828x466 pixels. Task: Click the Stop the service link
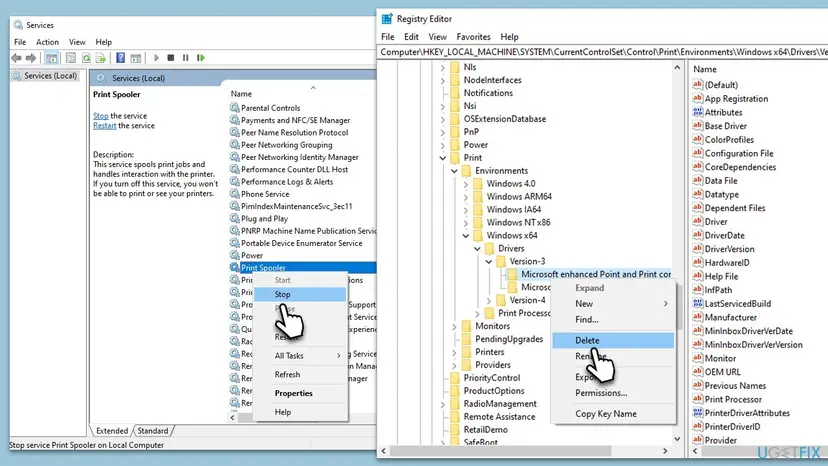(x=100, y=116)
